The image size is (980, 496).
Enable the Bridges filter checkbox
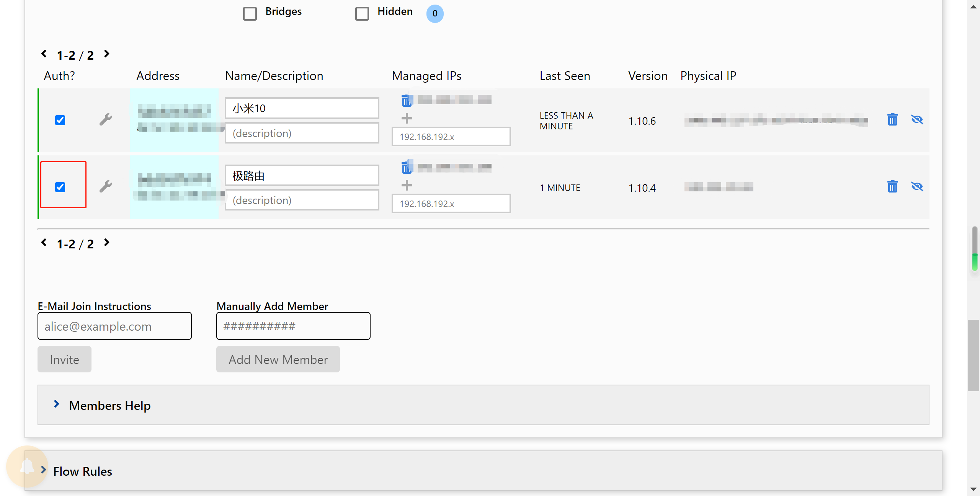(x=250, y=14)
